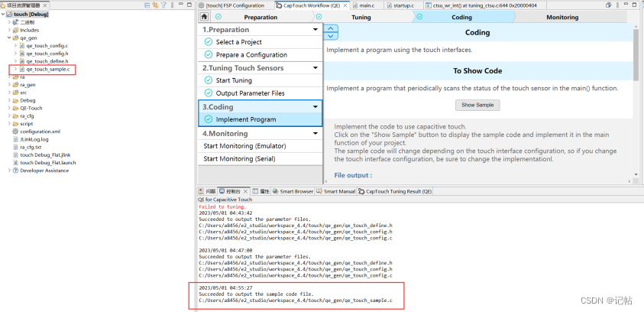644x312 pixels.
Task: Click the check icon beside Prepare a Configuration
Action: coord(209,54)
